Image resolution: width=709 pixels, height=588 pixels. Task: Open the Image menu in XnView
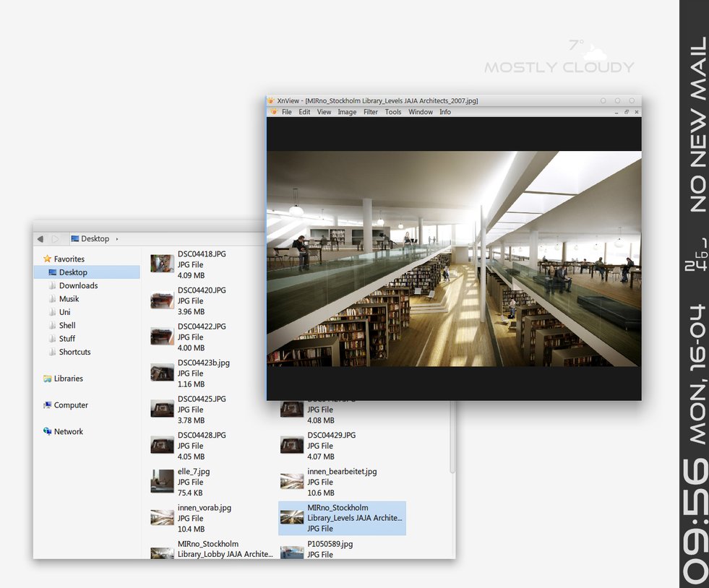(x=347, y=112)
